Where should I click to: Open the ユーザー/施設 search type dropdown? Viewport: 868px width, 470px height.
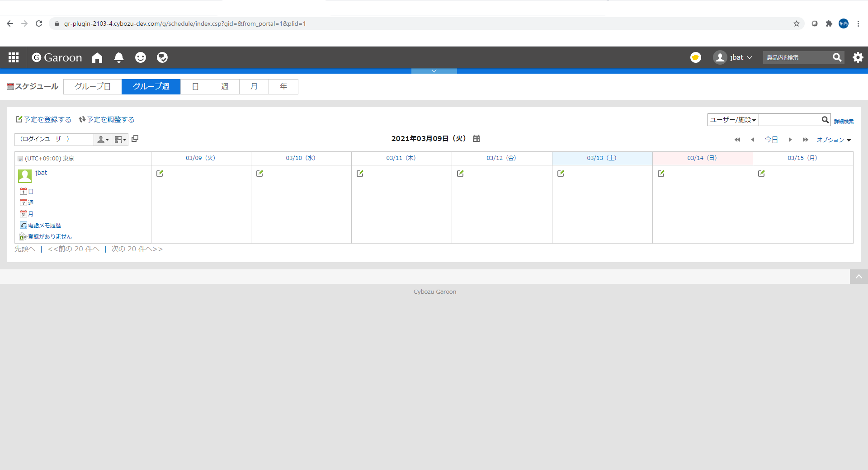click(x=733, y=120)
